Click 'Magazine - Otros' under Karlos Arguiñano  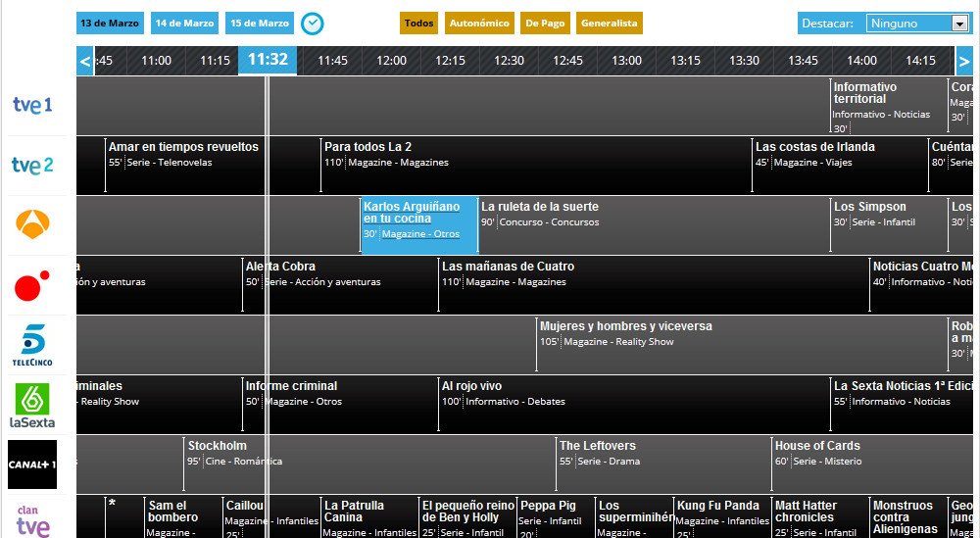point(420,234)
